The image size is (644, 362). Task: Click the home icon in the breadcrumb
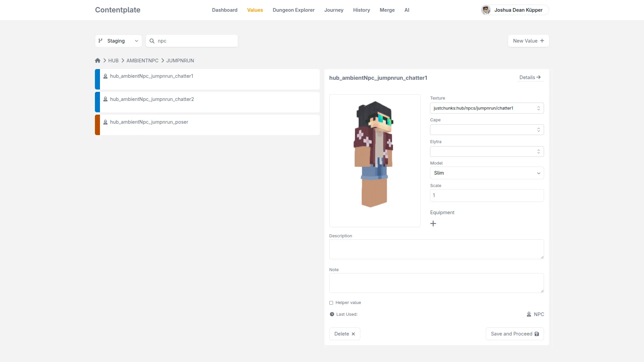pyautogui.click(x=98, y=61)
